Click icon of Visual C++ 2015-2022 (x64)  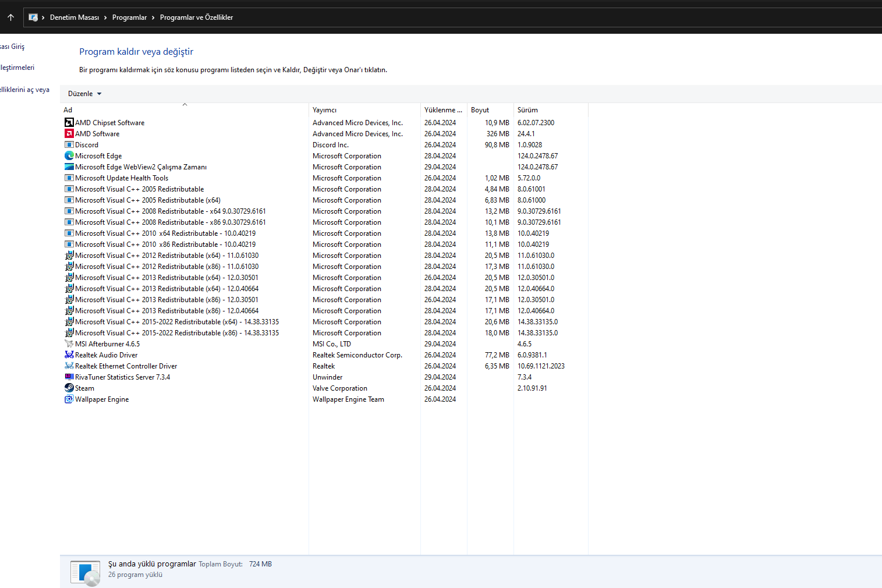click(x=69, y=322)
